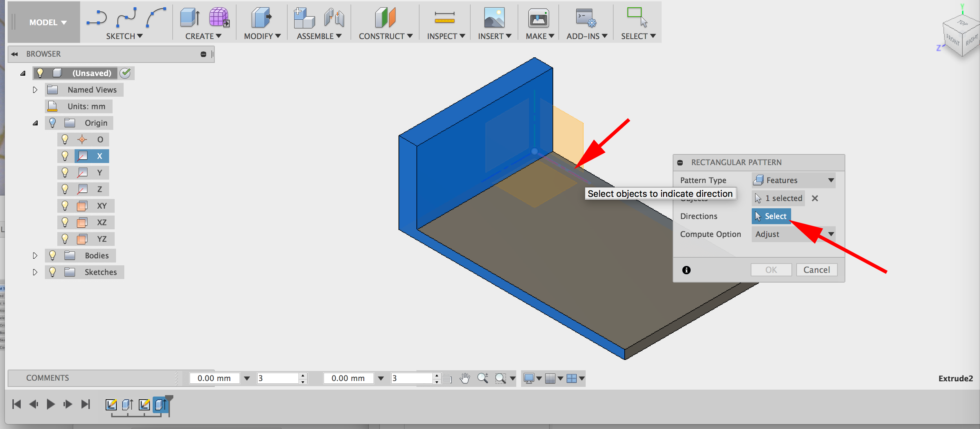Open the INSPECT menu
The image size is (980, 429).
pos(446,36)
